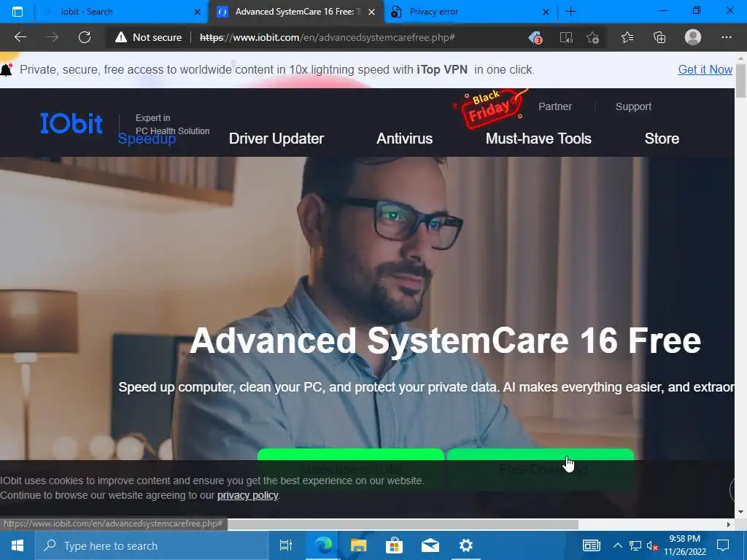Click the horizontal scrollbar thumb
This screenshot has width=747, height=560.
(x=403, y=524)
